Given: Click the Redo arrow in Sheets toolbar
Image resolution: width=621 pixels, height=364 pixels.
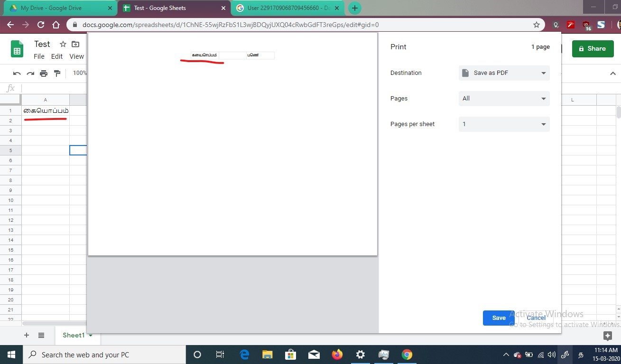Looking at the screenshot, I should [x=30, y=73].
